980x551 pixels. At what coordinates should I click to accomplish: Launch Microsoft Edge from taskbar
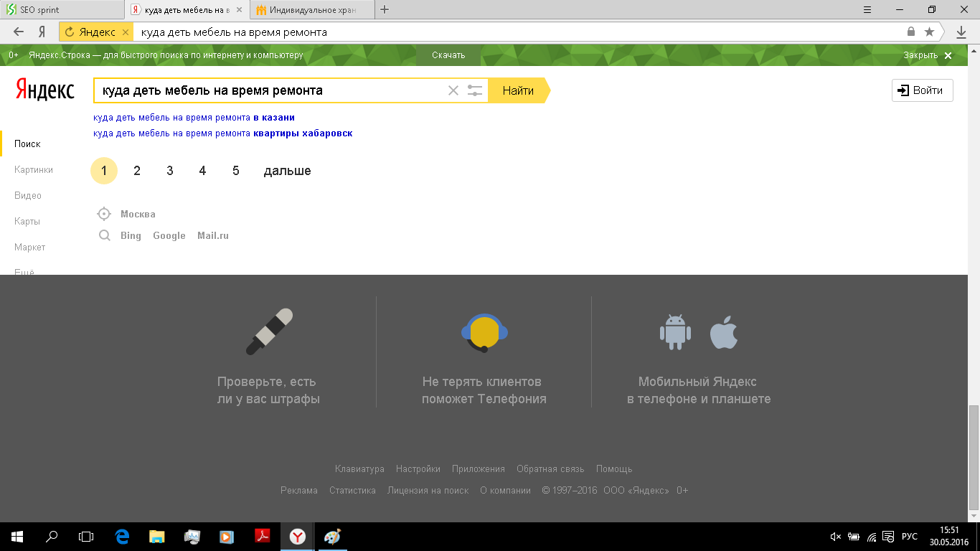click(x=122, y=536)
